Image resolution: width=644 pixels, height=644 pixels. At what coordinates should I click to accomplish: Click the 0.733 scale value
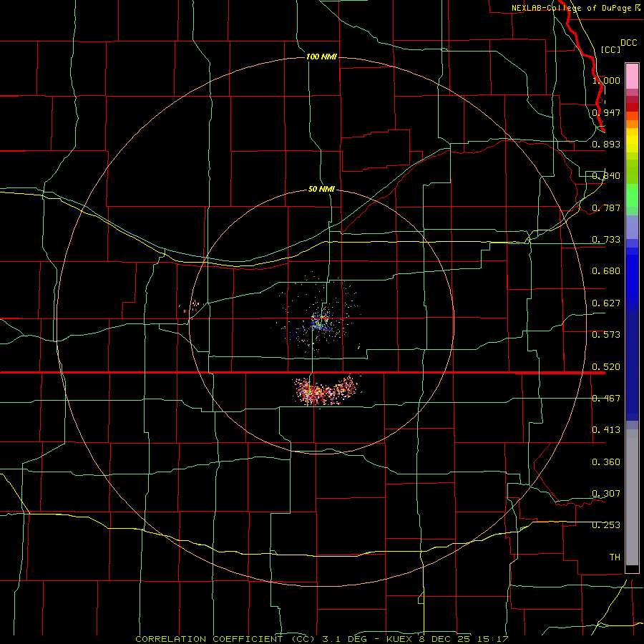pos(606,240)
